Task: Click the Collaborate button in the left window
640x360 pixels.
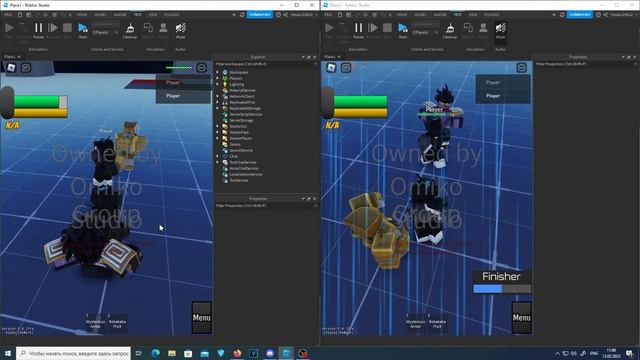Action: (260, 15)
